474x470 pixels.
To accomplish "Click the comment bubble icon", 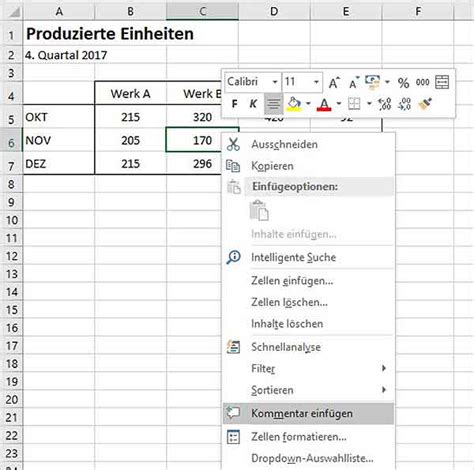I will pyautogui.click(x=233, y=413).
